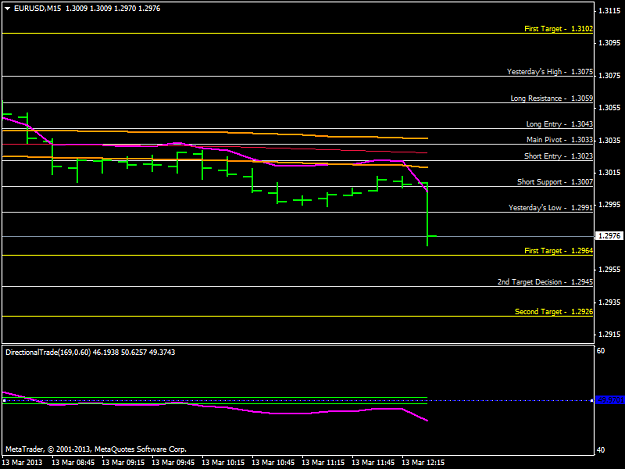Click the 1.2935 price scale value
This screenshot has height=469, width=625.
[609, 302]
